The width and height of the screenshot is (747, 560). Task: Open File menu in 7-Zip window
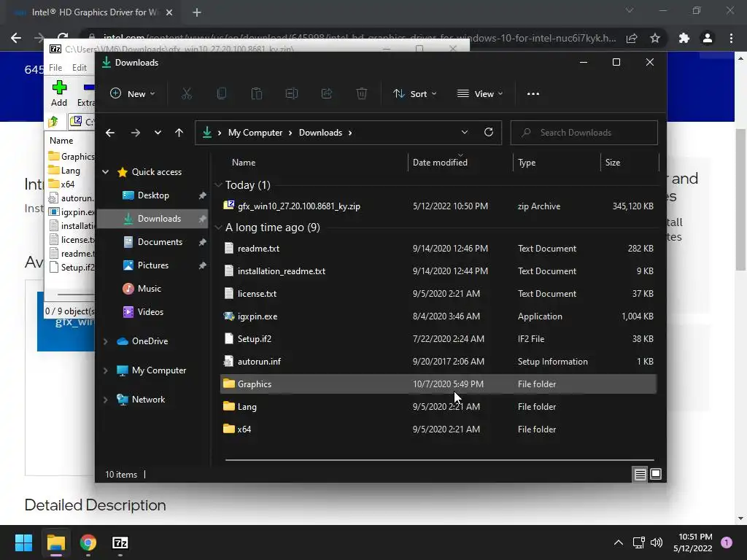click(x=55, y=68)
